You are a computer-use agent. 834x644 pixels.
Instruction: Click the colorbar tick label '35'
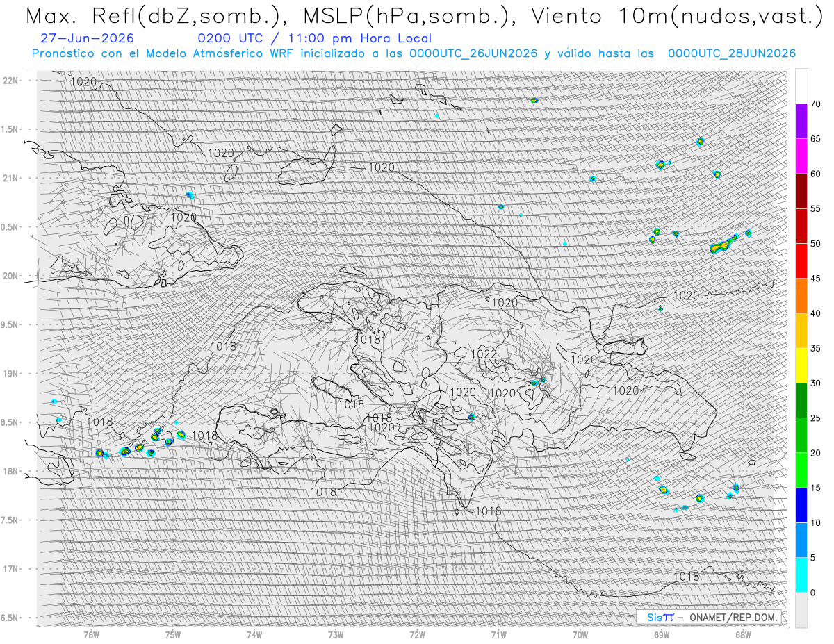pyautogui.click(x=816, y=348)
